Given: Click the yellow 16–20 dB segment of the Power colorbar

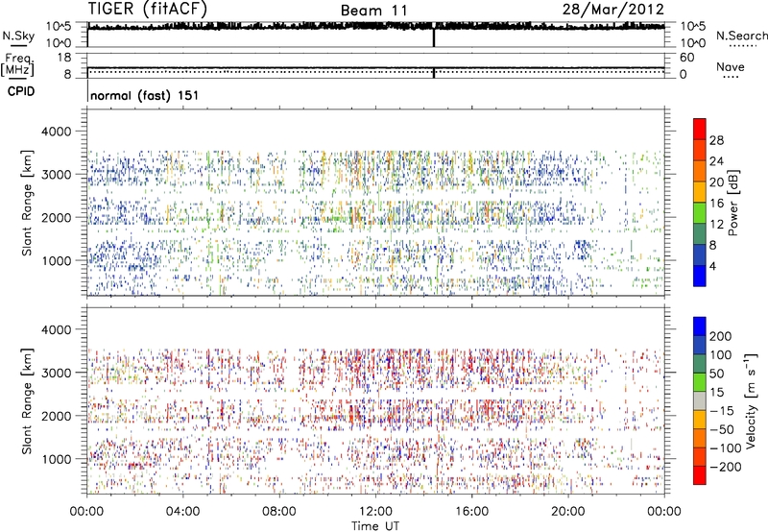Looking at the screenshot, I should click(700, 191).
